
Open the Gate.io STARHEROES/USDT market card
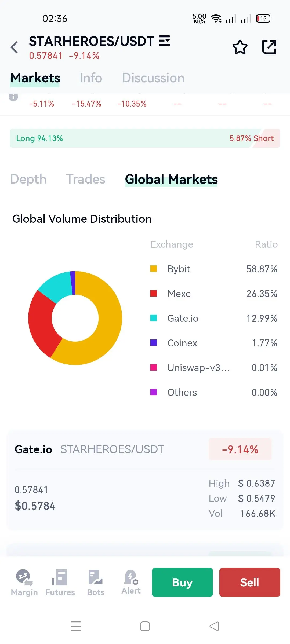coord(145,480)
